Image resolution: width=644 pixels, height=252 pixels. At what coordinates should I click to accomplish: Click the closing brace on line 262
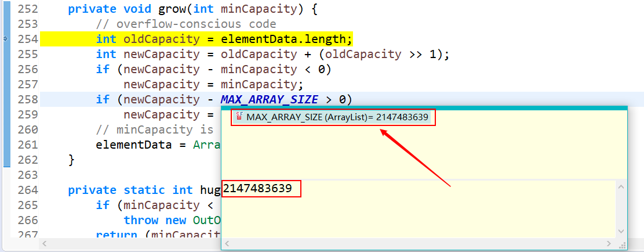[71, 160]
